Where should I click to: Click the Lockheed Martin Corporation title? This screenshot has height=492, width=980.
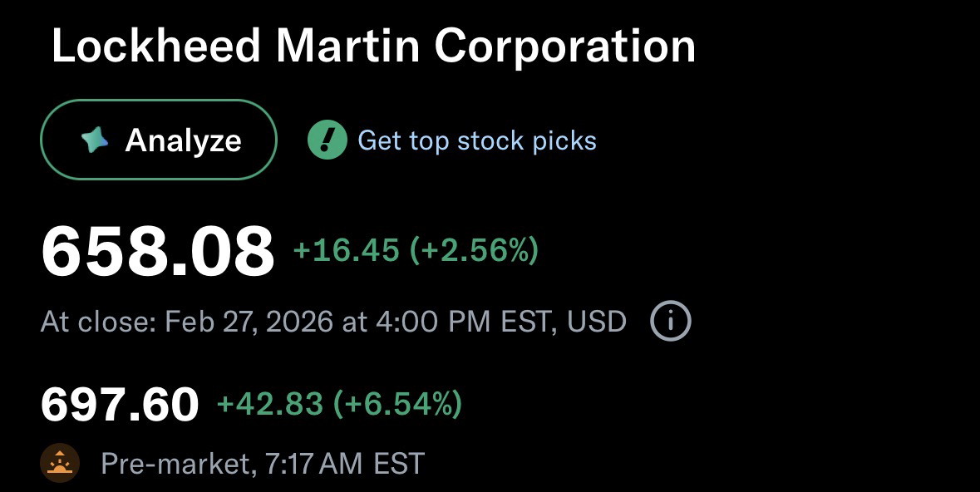coord(373,47)
